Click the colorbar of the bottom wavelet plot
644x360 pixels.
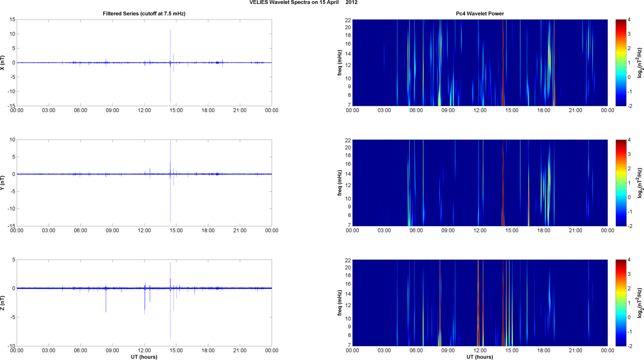[x=620, y=303]
